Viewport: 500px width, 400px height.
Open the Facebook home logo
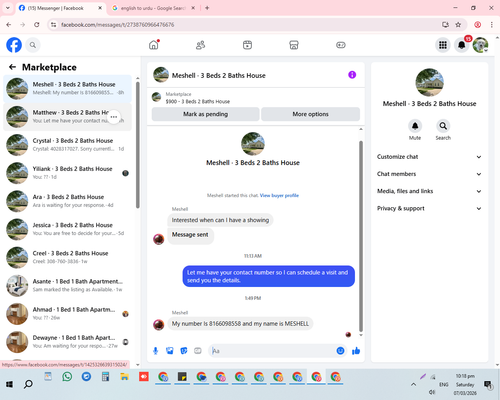(x=14, y=45)
